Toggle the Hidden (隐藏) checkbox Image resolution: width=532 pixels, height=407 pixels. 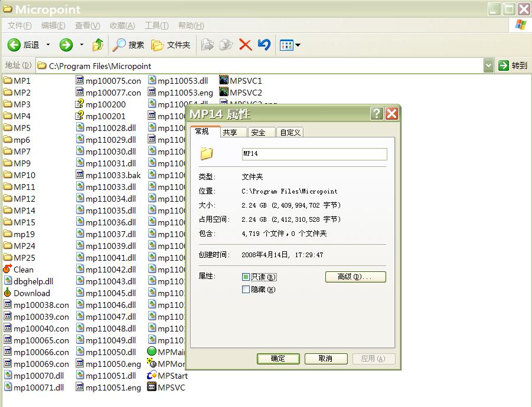[246, 290]
